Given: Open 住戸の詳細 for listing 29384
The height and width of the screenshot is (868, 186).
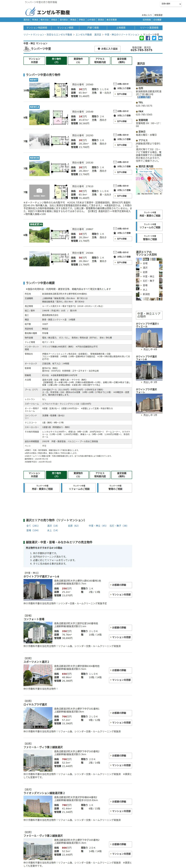Looking at the screenshot, I should [x=122, y=262].
